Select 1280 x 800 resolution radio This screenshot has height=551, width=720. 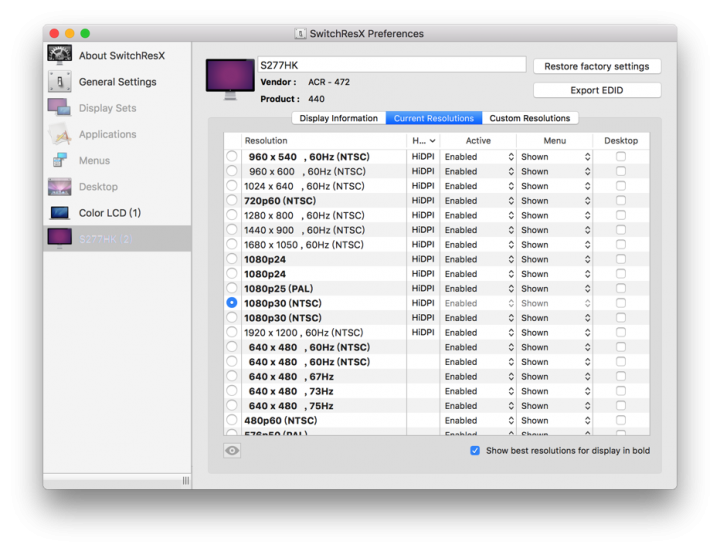[x=232, y=215]
